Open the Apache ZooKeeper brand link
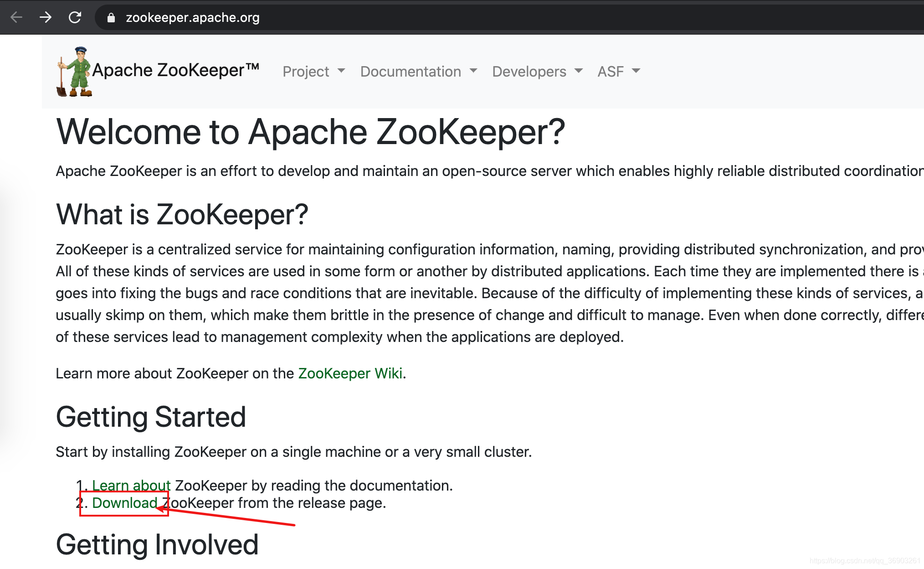This screenshot has height=569, width=924. coord(176,70)
